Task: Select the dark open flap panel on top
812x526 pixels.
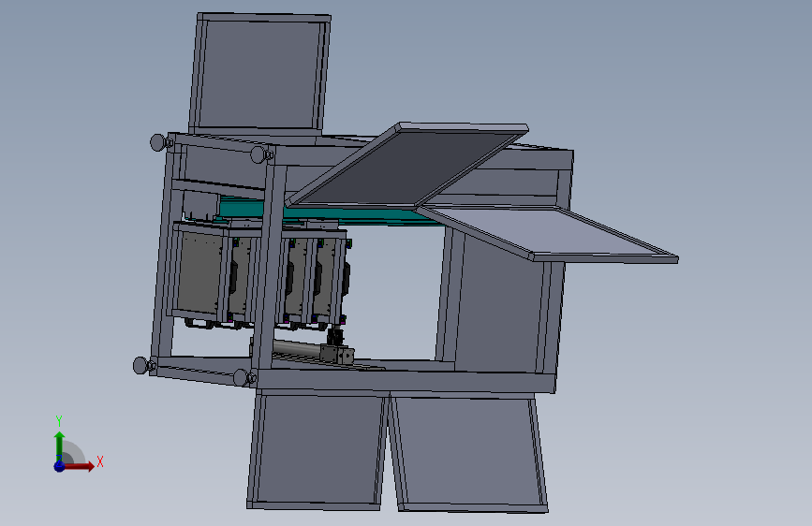Action: 406,166
